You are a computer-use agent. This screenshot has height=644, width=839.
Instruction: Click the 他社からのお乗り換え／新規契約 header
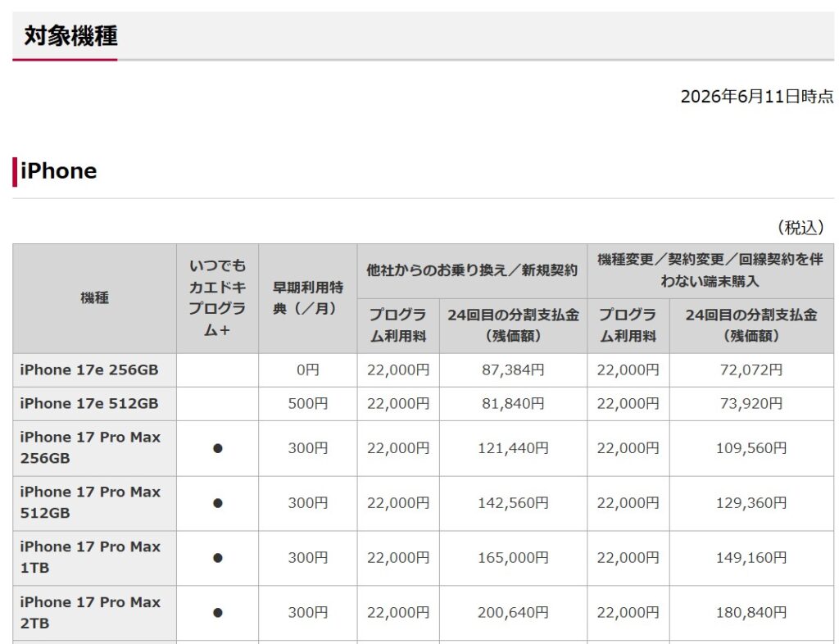click(472, 270)
